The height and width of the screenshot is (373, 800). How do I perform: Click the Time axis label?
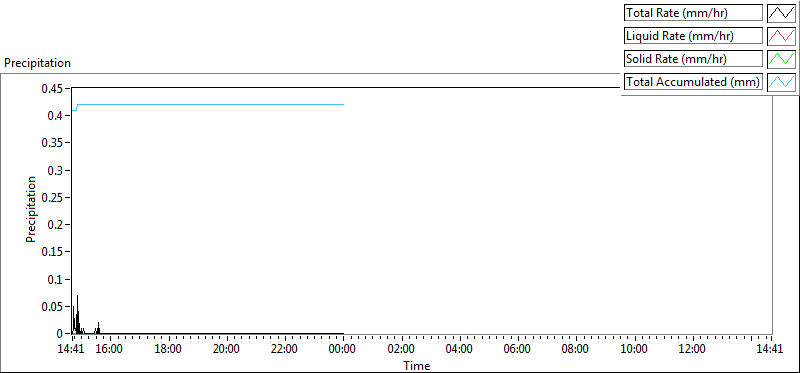(x=417, y=366)
